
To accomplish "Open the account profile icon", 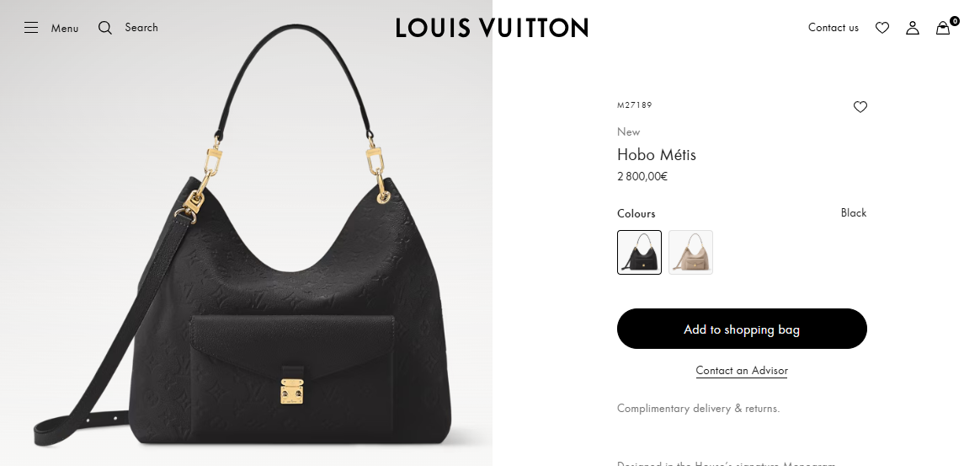I will (913, 28).
